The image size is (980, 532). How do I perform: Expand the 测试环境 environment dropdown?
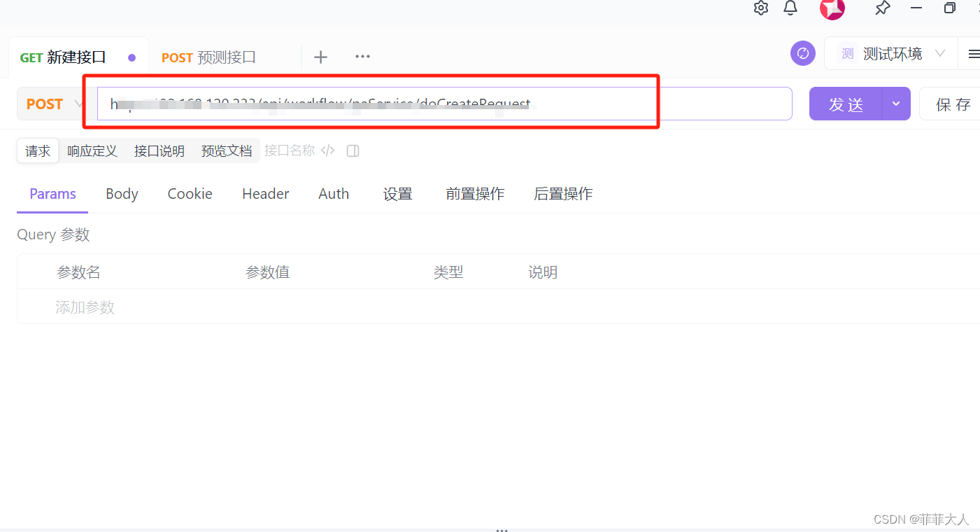[939, 53]
